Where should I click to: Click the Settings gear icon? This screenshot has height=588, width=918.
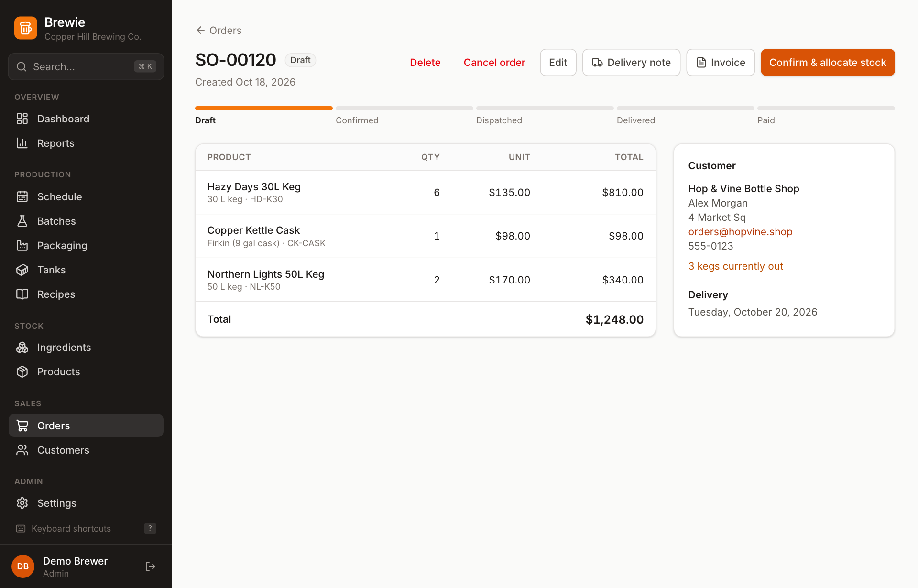click(x=22, y=503)
